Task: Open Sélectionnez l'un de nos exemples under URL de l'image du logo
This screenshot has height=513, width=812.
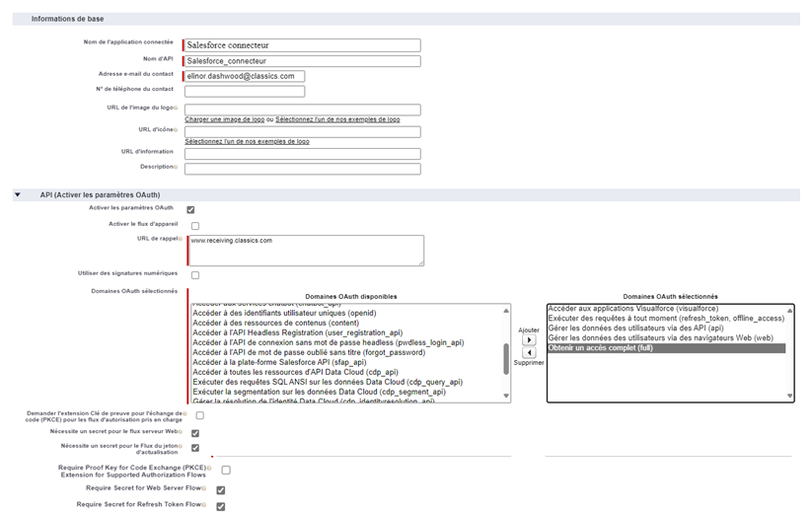Action: coord(337,119)
